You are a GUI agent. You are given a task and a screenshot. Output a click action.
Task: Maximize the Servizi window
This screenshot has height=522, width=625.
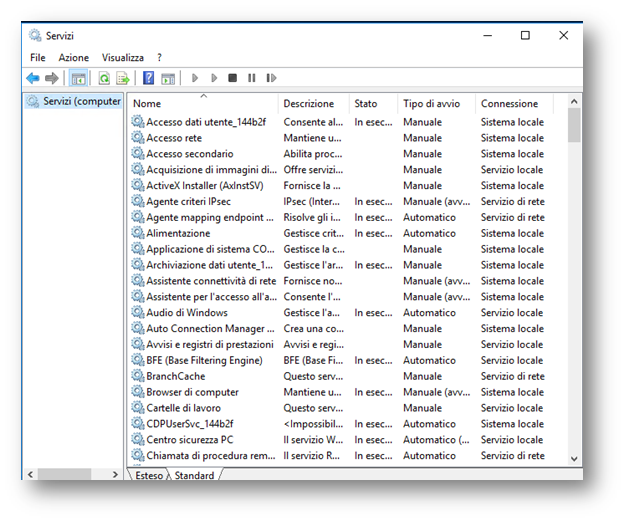[525, 35]
